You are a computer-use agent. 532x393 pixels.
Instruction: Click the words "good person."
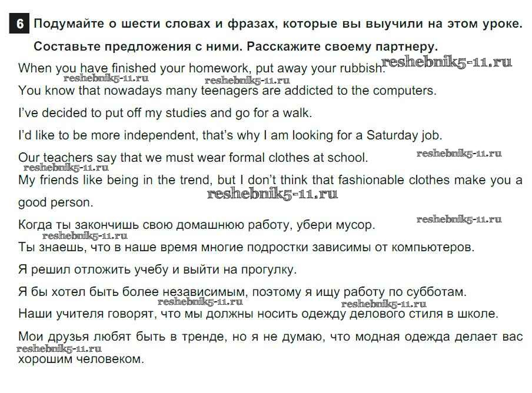coord(56,202)
